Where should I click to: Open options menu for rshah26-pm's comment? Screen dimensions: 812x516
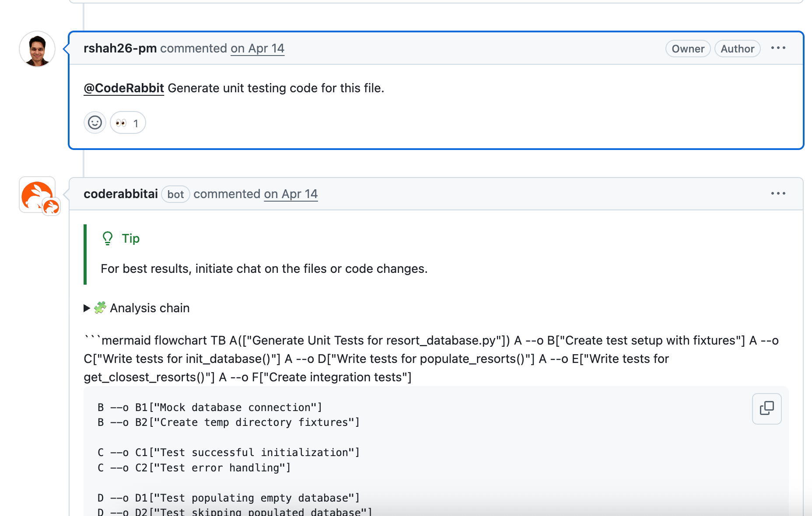(x=778, y=48)
